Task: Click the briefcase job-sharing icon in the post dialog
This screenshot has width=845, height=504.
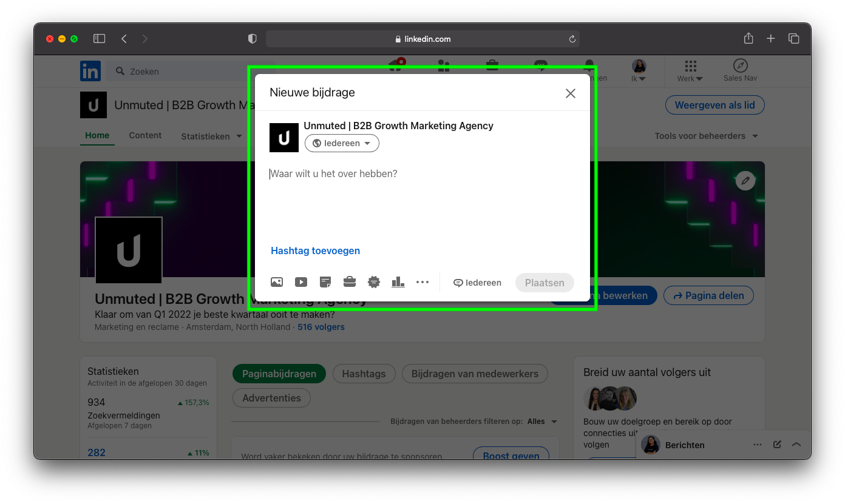Action: click(350, 282)
